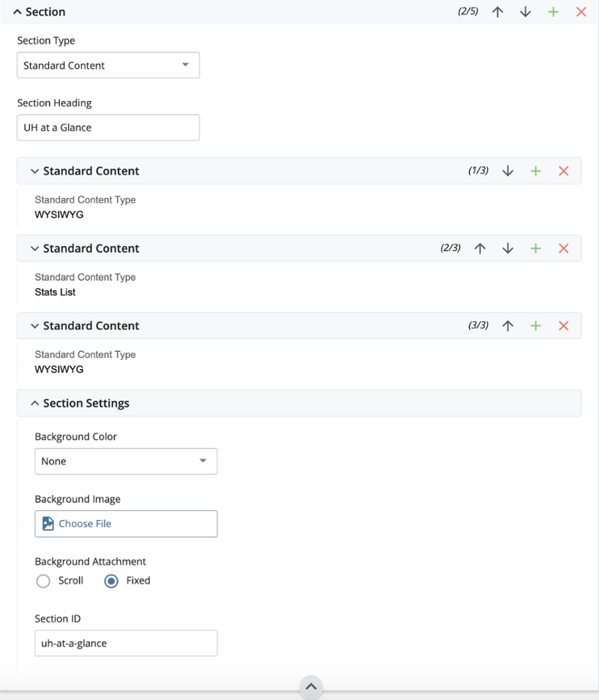
Task: Click the Section Heading text field
Action: [109, 128]
